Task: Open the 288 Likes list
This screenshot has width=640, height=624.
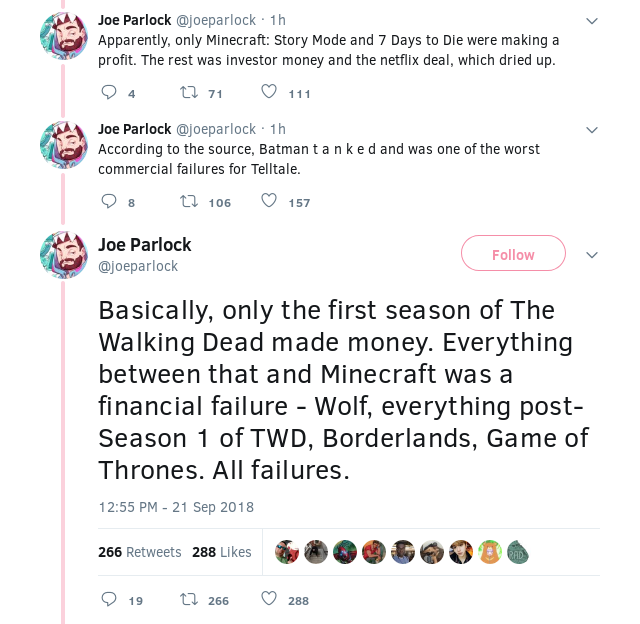Action: [x=222, y=552]
